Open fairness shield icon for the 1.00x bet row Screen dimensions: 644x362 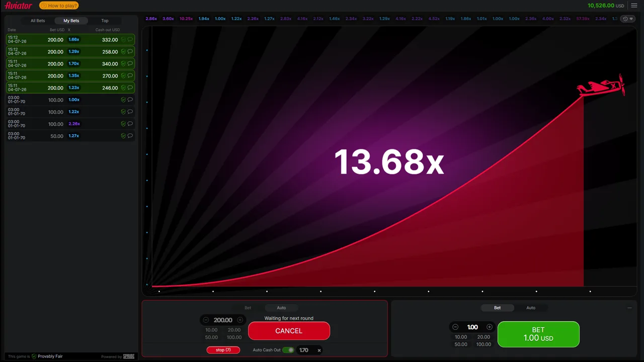[x=123, y=100]
